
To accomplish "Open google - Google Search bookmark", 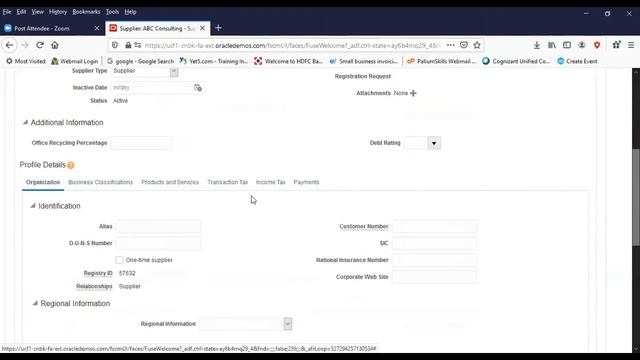I will pyautogui.click(x=140, y=61).
